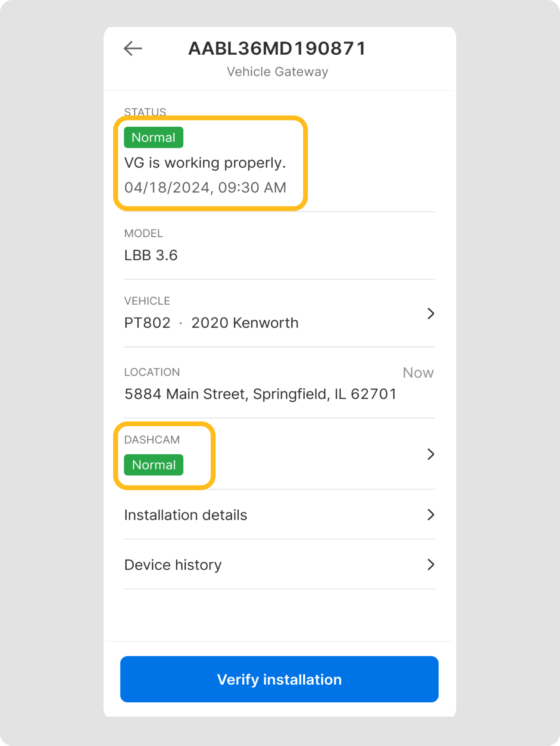
Task: Select the Installation details label
Action: pyautogui.click(x=185, y=515)
